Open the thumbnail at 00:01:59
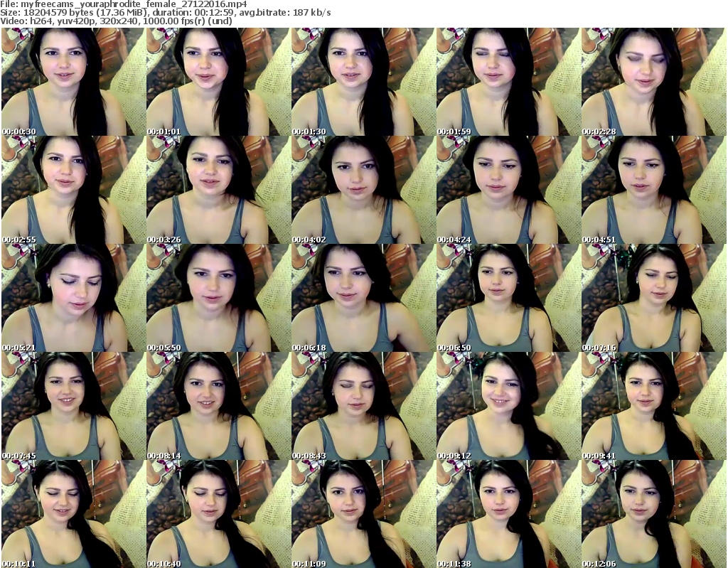This screenshot has height=568, width=728. (508, 82)
